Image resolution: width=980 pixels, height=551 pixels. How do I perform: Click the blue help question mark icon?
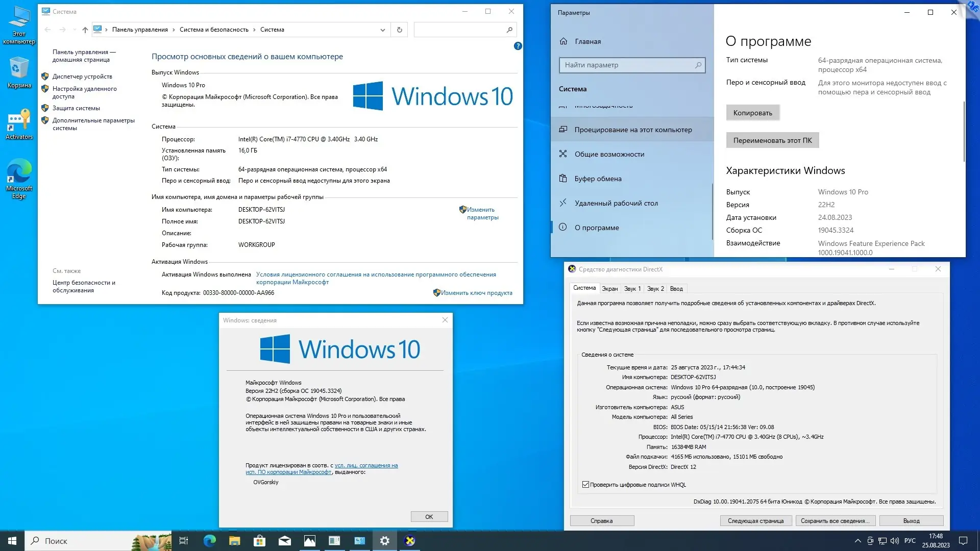518,46
